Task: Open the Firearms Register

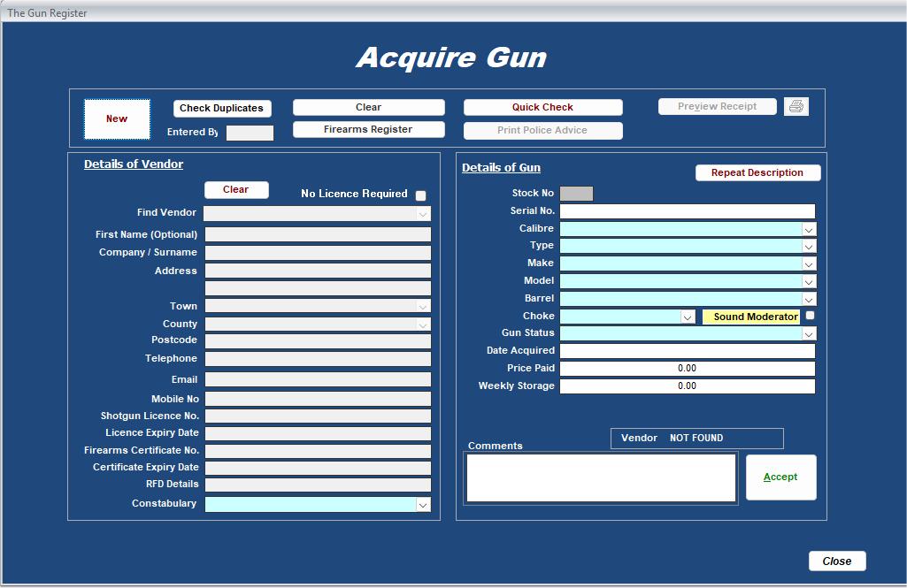Action: pyautogui.click(x=368, y=128)
